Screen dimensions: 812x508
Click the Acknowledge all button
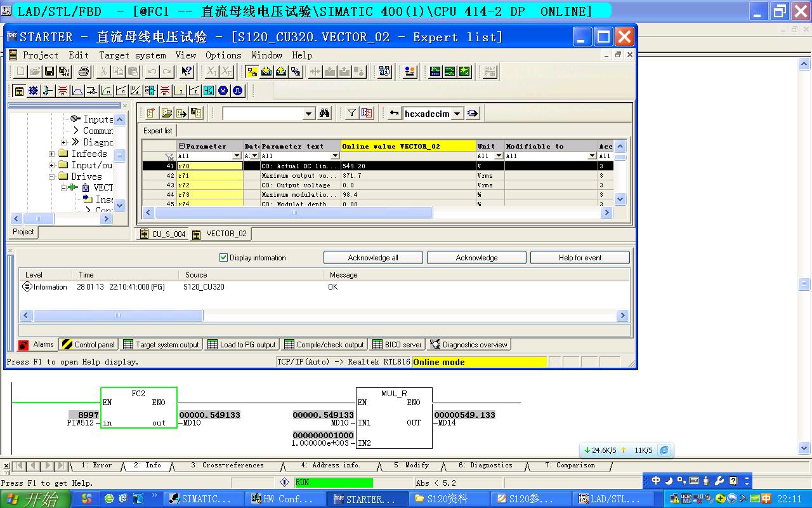pos(373,258)
